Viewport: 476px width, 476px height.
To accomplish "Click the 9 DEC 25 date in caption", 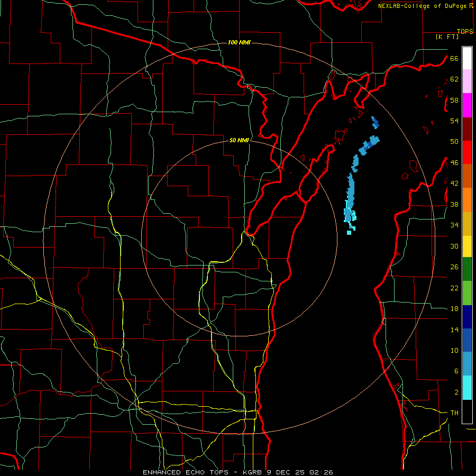I will (x=287, y=472).
